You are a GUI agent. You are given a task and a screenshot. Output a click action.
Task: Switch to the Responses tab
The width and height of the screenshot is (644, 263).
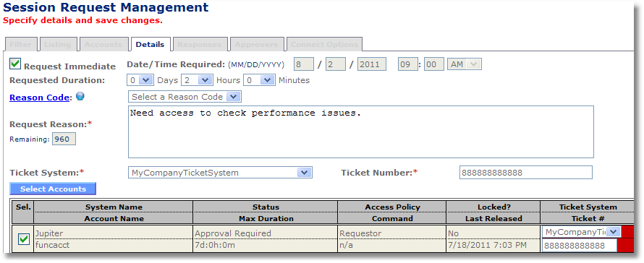click(x=200, y=45)
